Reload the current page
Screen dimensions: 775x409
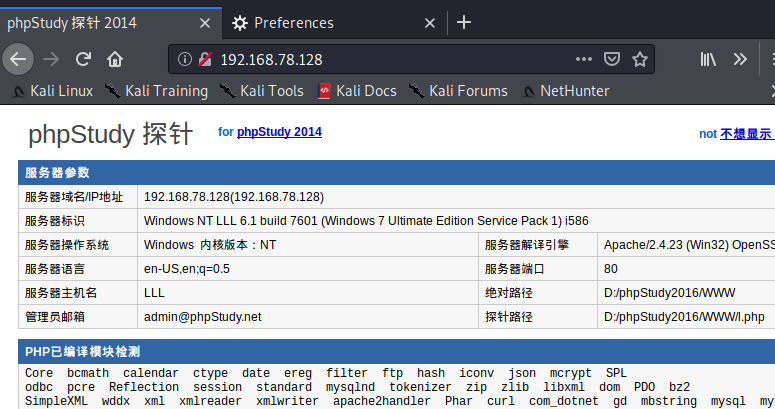click(x=83, y=59)
